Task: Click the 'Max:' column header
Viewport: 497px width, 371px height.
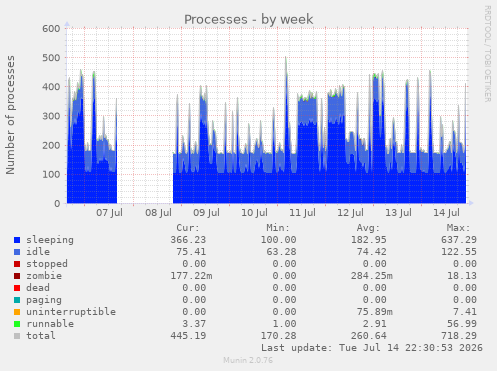Action: coord(459,228)
